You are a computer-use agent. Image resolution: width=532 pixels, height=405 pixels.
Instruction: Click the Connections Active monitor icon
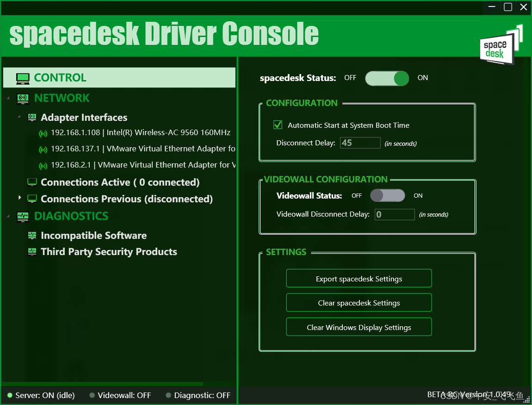pos(32,182)
